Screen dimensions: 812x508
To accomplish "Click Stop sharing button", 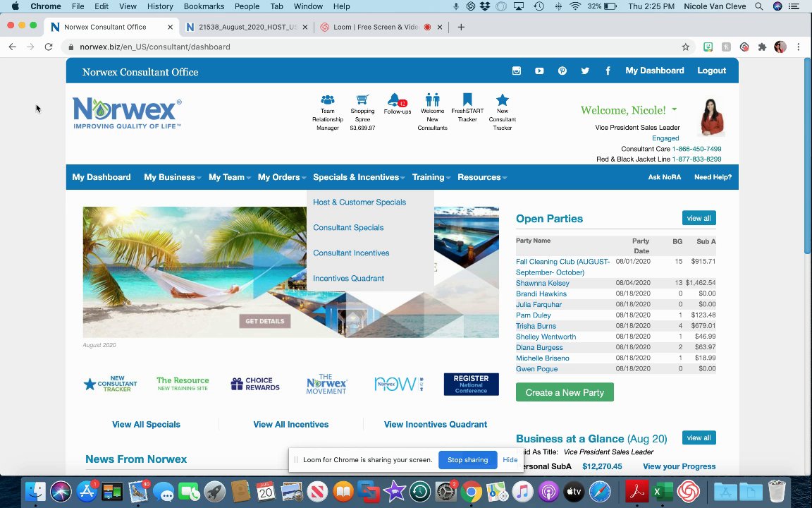I will (467, 460).
